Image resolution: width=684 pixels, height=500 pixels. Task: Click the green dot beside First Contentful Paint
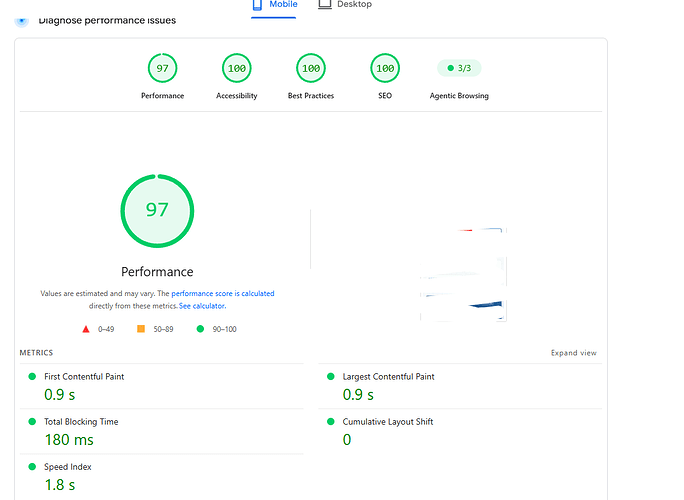[32, 376]
